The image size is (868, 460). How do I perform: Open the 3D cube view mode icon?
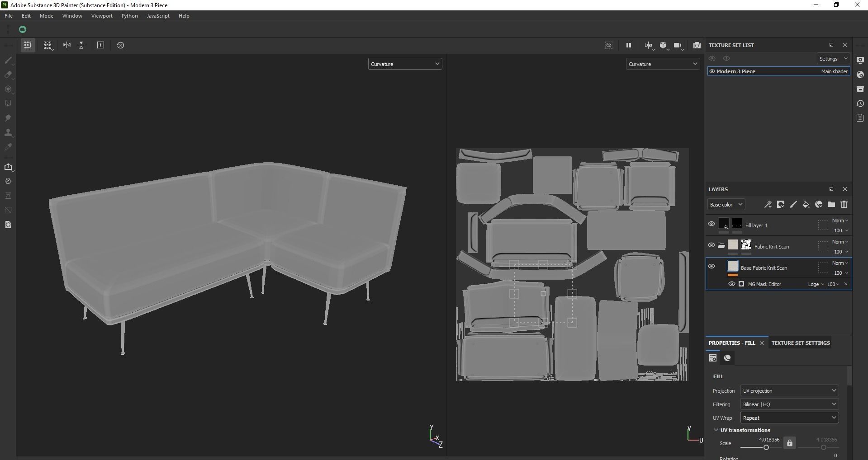[664, 45]
